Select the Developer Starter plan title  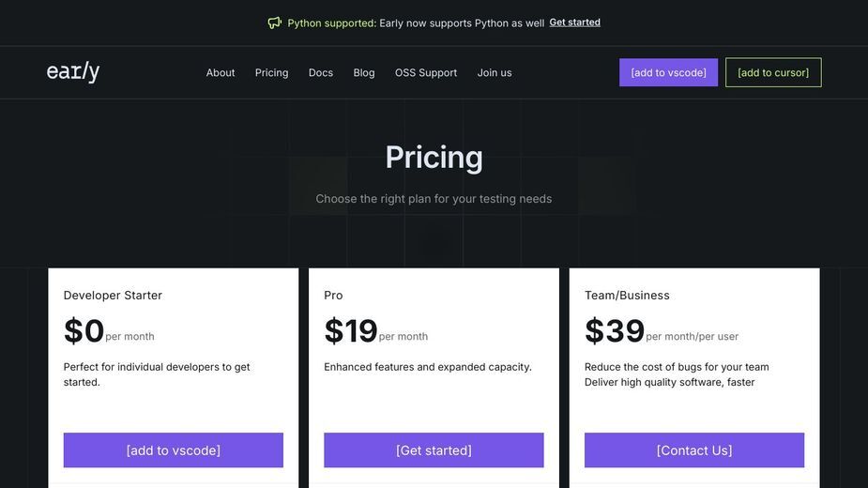(113, 296)
